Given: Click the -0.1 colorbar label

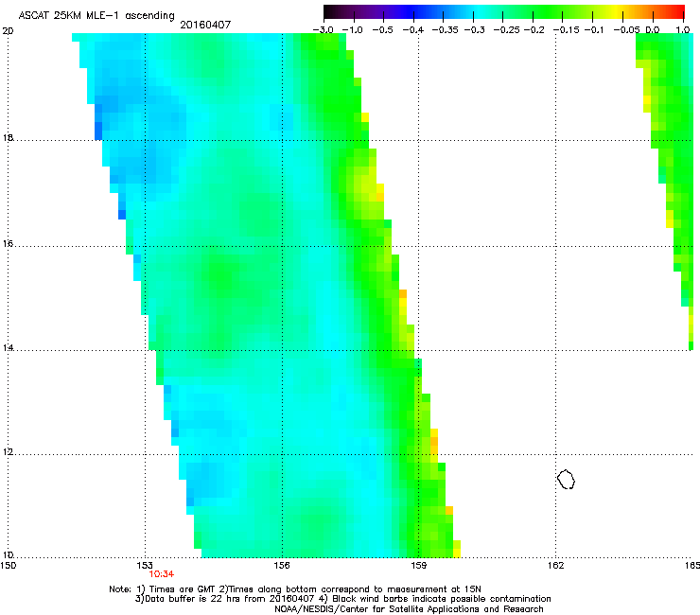Looking at the screenshot, I should (594, 30).
